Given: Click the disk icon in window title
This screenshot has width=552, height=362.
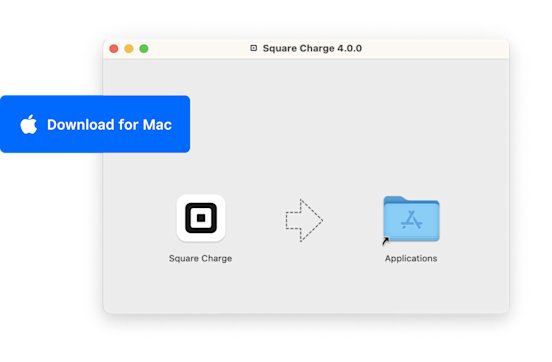Looking at the screenshot, I should point(253,48).
